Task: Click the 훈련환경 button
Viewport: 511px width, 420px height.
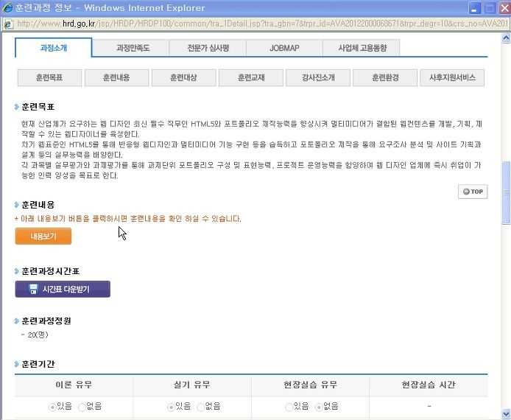Action: click(x=385, y=77)
